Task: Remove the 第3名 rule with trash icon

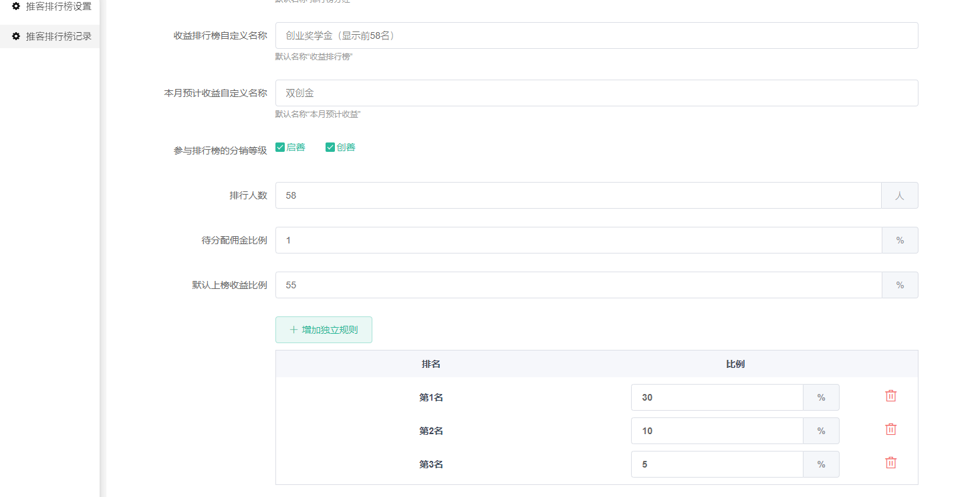Action: (890, 463)
